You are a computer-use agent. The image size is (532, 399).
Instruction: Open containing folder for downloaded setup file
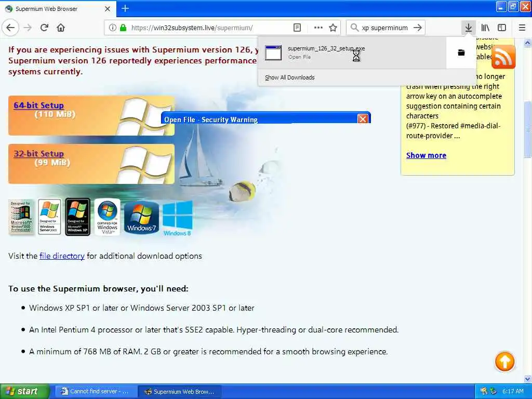point(461,52)
